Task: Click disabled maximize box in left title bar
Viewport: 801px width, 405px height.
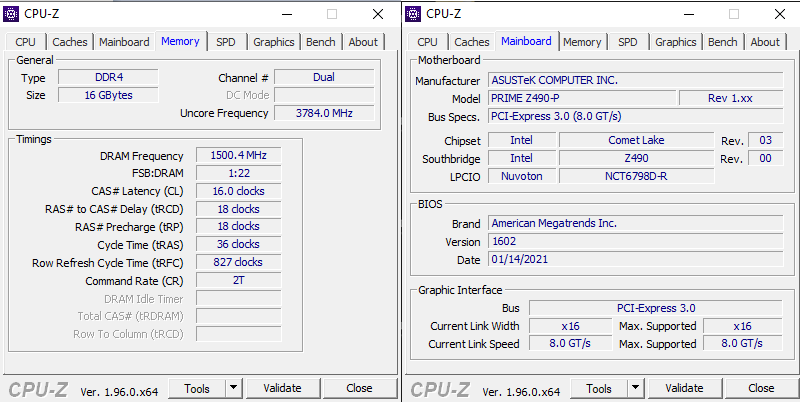Action: tap(332, 14)
